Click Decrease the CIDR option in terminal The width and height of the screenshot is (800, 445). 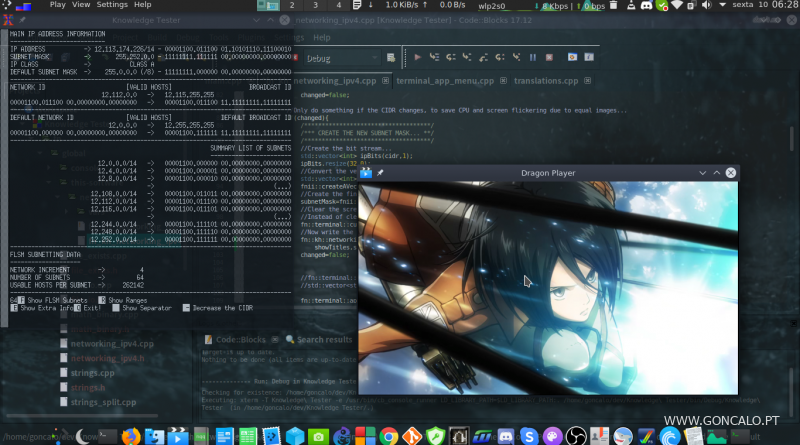[218, 308]
